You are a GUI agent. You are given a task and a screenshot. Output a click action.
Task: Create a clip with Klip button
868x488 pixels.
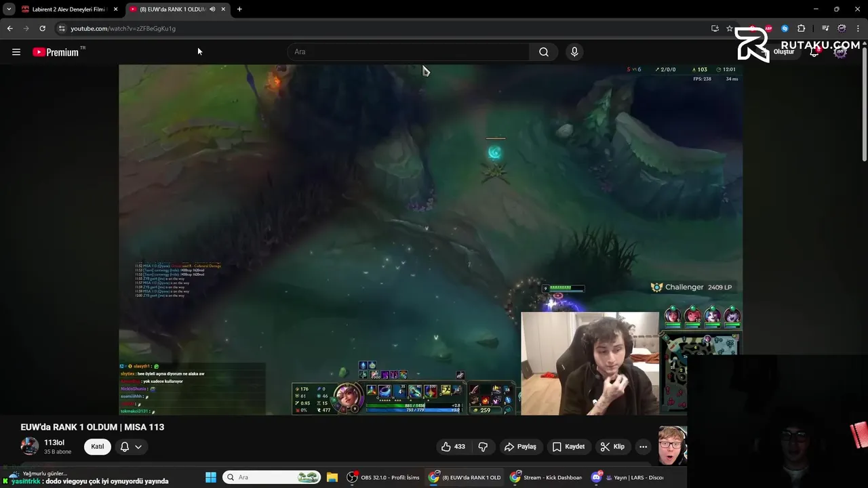click(x=612, y=447)
